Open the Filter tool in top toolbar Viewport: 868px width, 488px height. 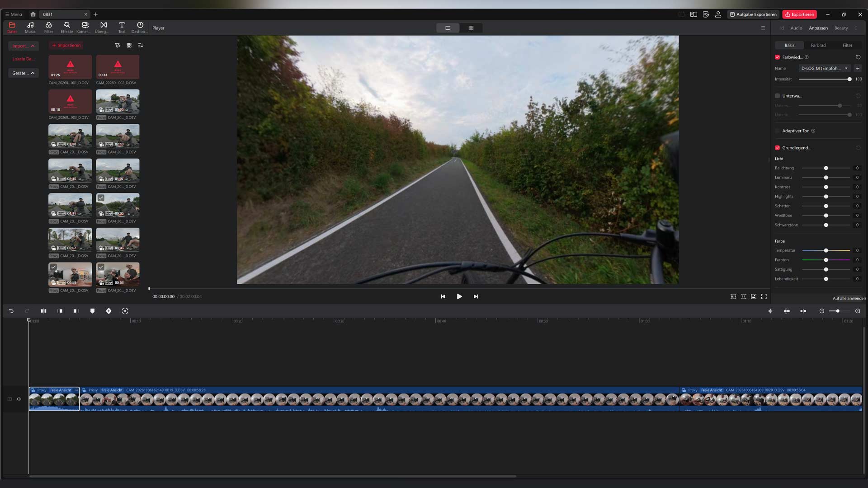(48, 28)
